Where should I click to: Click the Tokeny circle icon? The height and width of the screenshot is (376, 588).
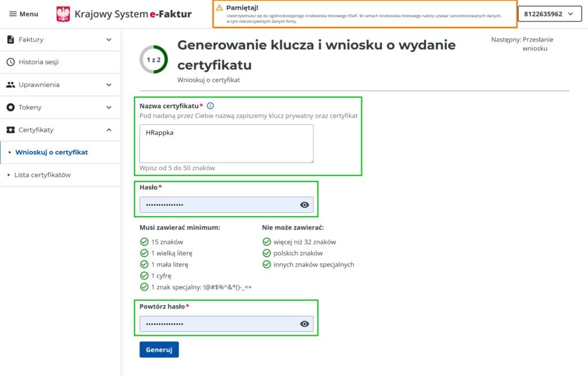coord(10,108)
